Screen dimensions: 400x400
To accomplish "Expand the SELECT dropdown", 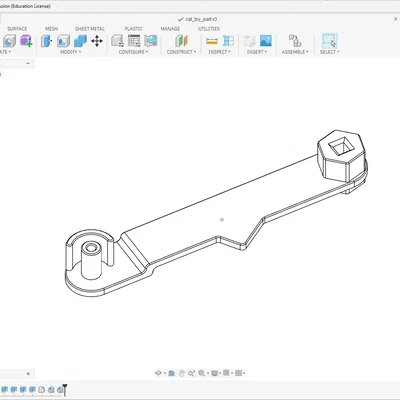I will [x=329, y=52].
